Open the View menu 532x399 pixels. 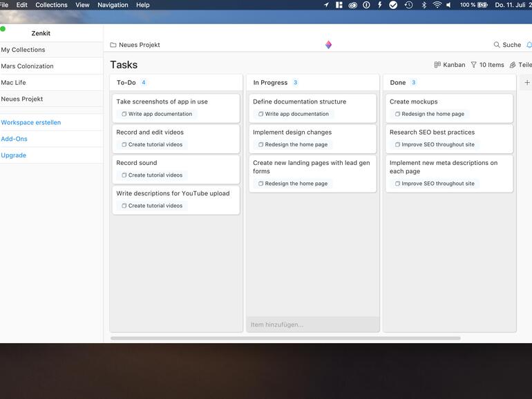pyautogui.click(x=82, y=5)
